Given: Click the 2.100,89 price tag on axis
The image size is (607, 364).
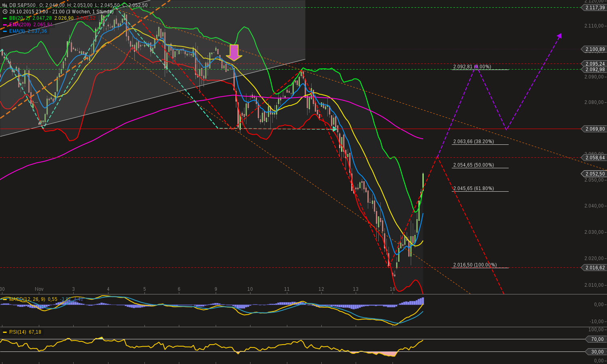Looking at the screenshot, I should [594, 49].
